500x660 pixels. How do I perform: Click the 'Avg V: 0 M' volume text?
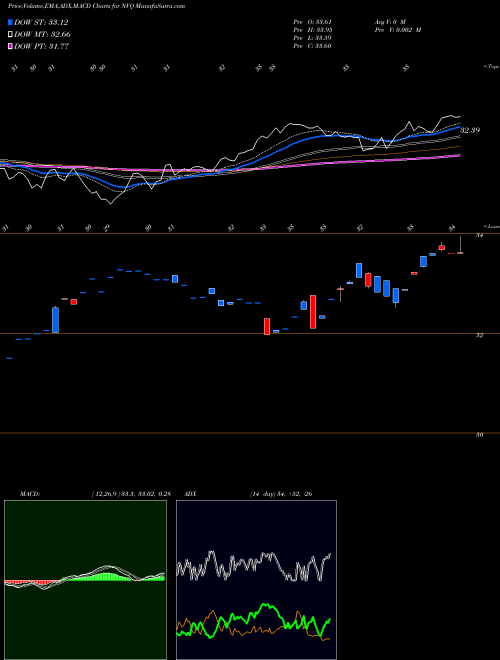pyautogui.click(x=389, y=22)
